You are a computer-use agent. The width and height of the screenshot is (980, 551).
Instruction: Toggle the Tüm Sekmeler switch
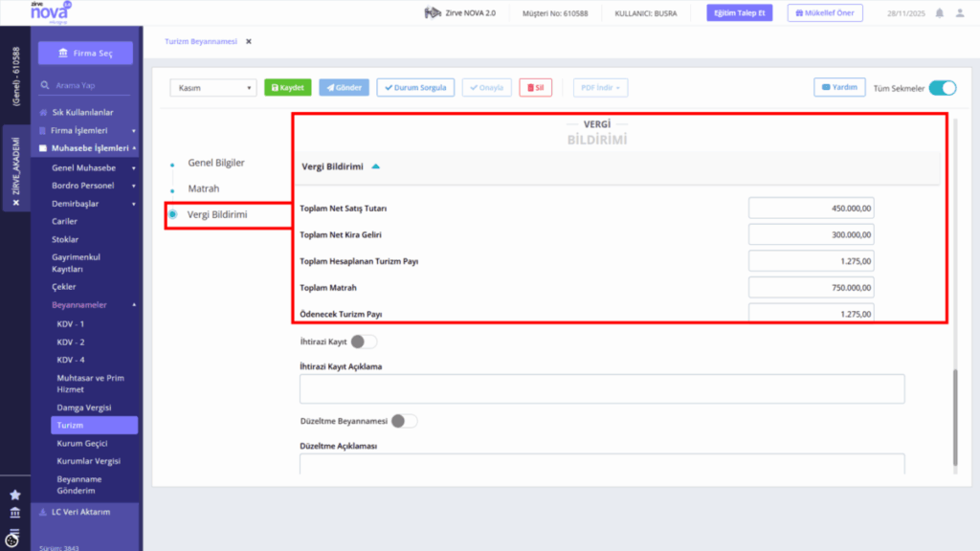(x=943, y=88)
